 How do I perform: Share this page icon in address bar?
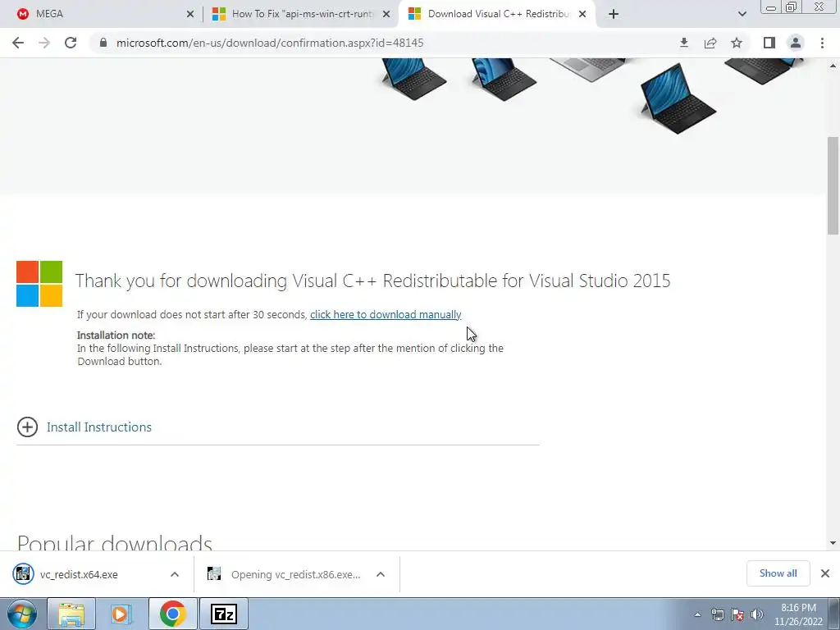[x=710, y=43]
